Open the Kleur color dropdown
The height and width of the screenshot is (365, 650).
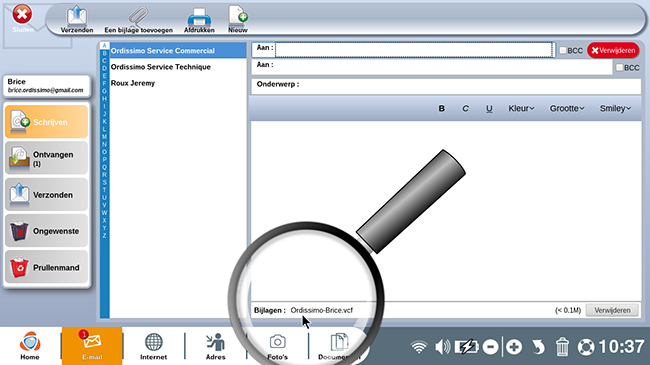521,108
